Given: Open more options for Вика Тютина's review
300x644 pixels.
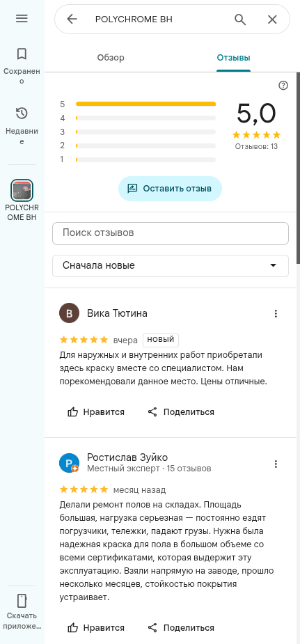Looking at the screenshot, I should [x=276, y=314].
